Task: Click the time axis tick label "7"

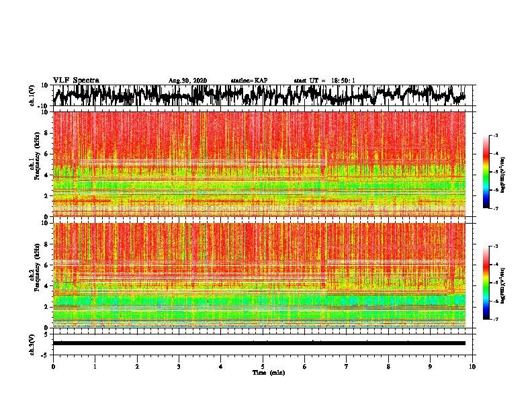Action: (x=347, y=367)
